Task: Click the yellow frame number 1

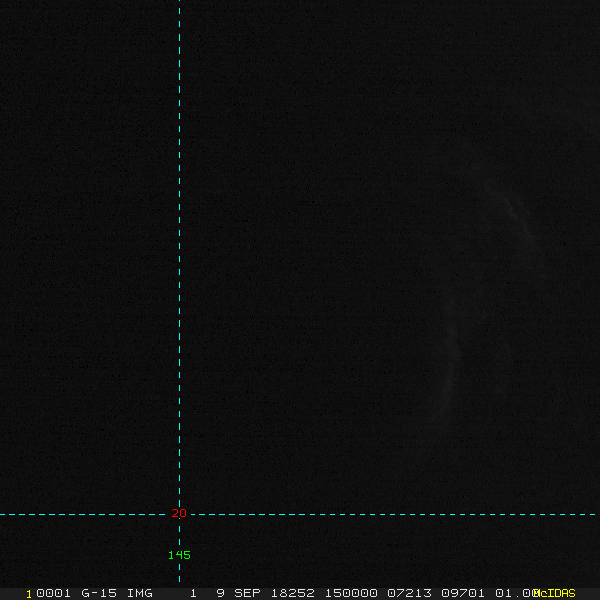Action: (29, 594)
